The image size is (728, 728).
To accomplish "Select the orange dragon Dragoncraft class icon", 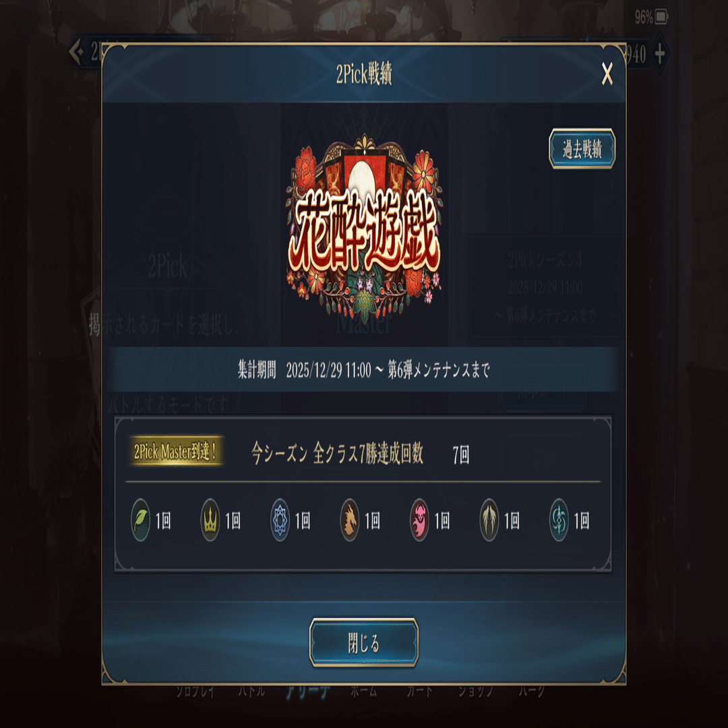I will coord(350,520).
